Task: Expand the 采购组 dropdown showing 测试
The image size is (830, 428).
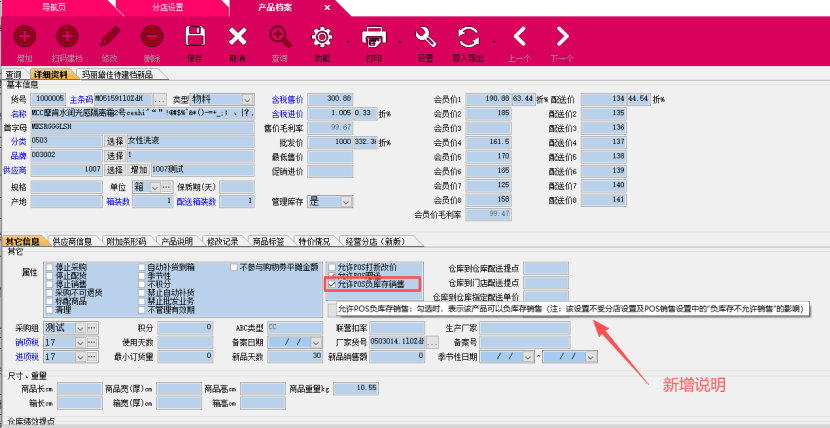Action: [80, 327]
